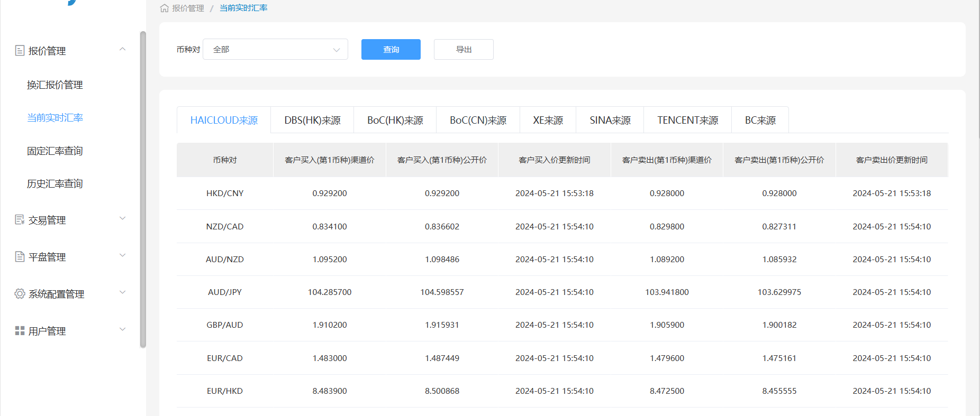Open the 币种对 dropdown showing 全部
Viewport: 980px width, 416px height.
275,49
